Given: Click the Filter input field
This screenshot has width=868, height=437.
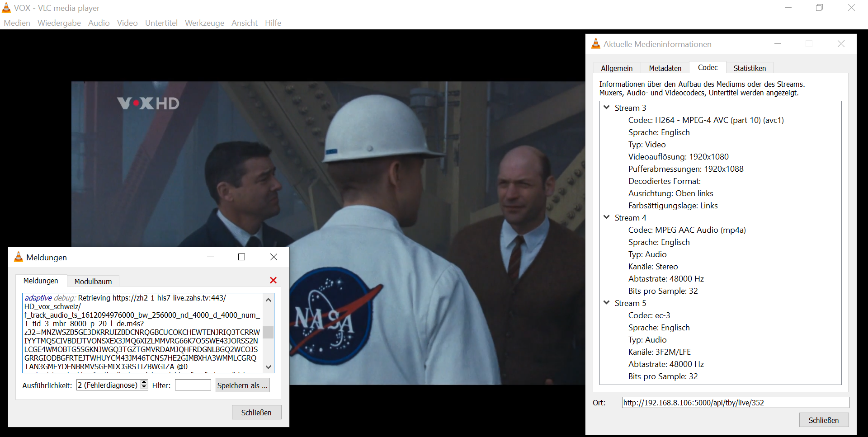Looking at the screenshot, I should 193,385.
